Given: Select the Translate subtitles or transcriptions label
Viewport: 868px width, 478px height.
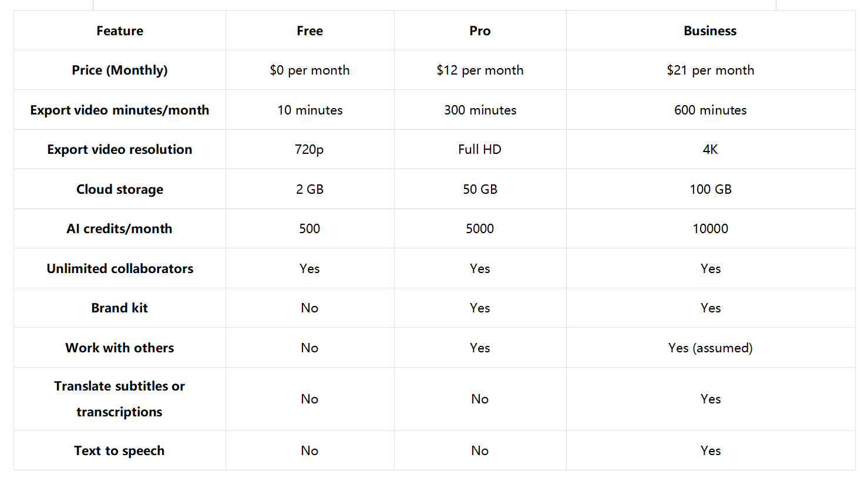Looking at the screenshot, I should pos(120,399).
